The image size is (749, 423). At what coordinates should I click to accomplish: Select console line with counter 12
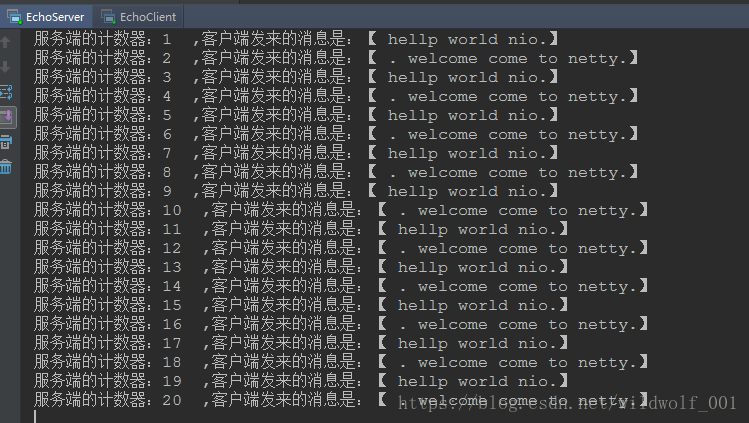pos(341,248)
